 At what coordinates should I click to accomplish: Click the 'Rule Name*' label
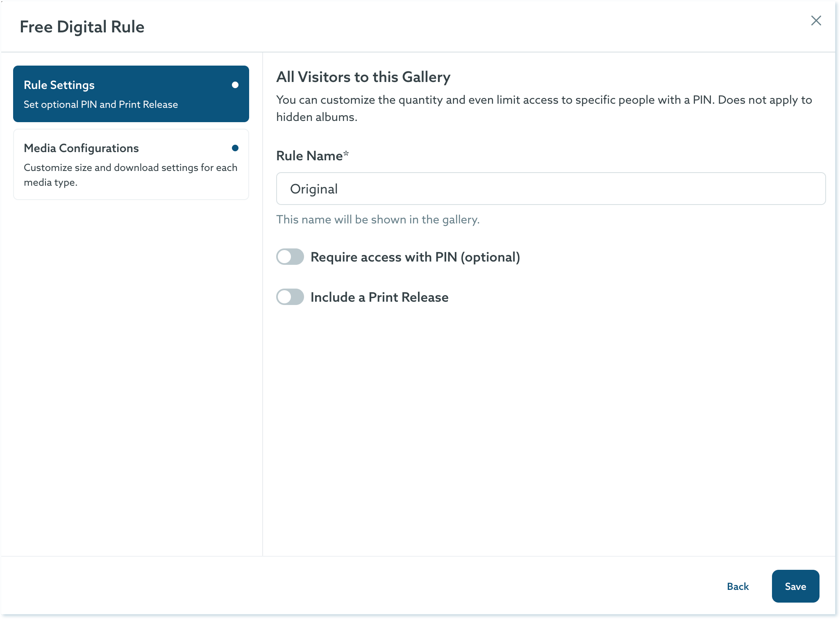[x=312, y=156]
